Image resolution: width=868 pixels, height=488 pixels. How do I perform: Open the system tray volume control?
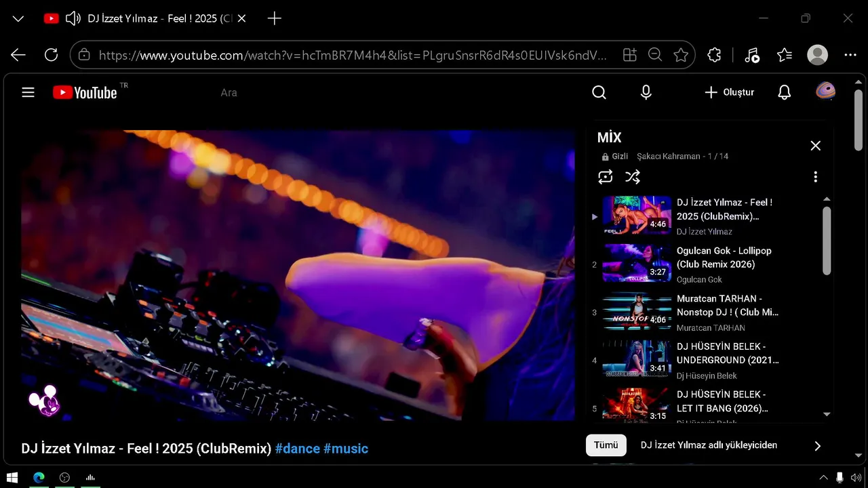pyautogui.click(x=856, y=478)
